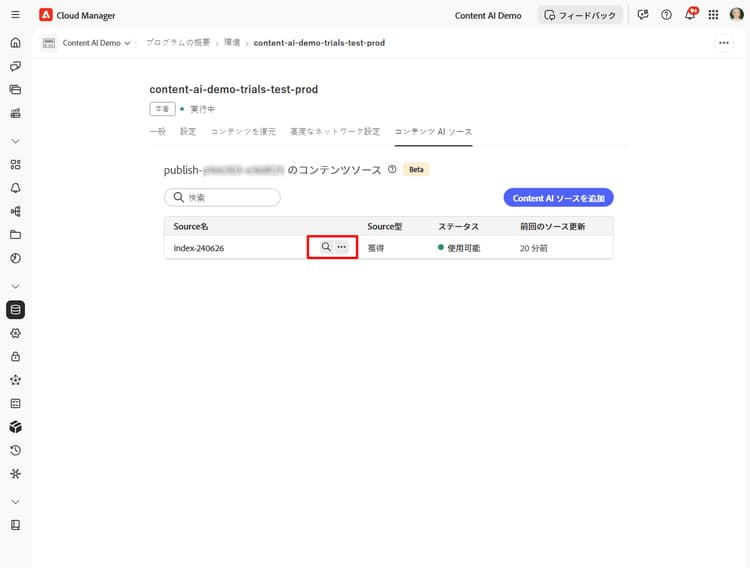Open the page-level more options ellipsis
Screen dimensions: 750x568
coord(724,43)
